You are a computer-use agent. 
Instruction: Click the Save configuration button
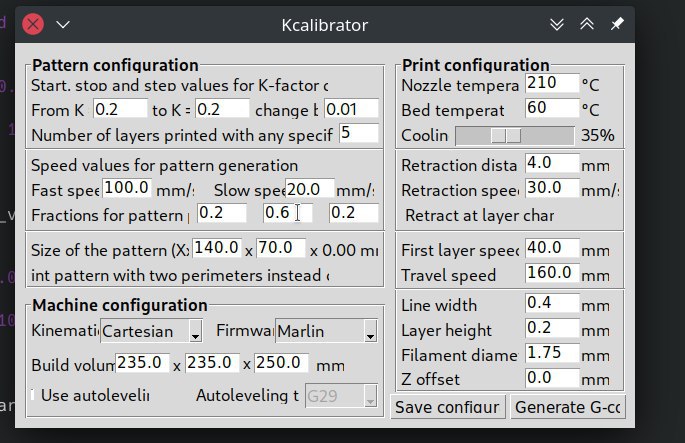coord(448,407)
